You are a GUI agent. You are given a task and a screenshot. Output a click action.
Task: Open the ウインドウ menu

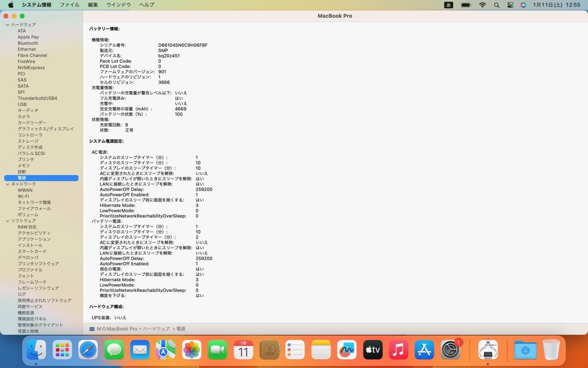click(119, 5)
